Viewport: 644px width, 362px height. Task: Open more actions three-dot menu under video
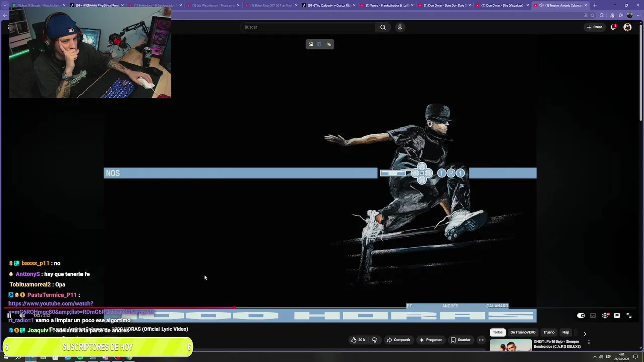pyautogui.click(x=481, y=340)
